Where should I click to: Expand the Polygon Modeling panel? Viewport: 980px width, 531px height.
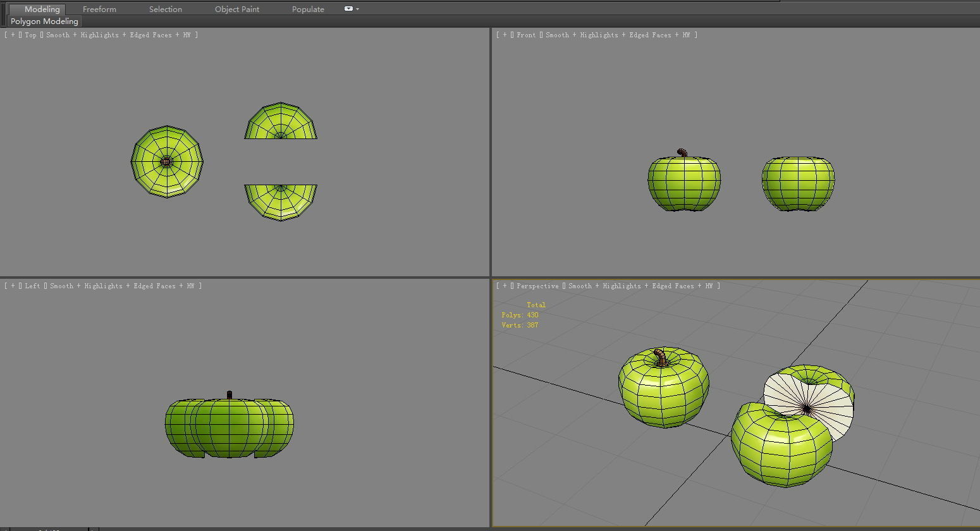pos(44,21)
